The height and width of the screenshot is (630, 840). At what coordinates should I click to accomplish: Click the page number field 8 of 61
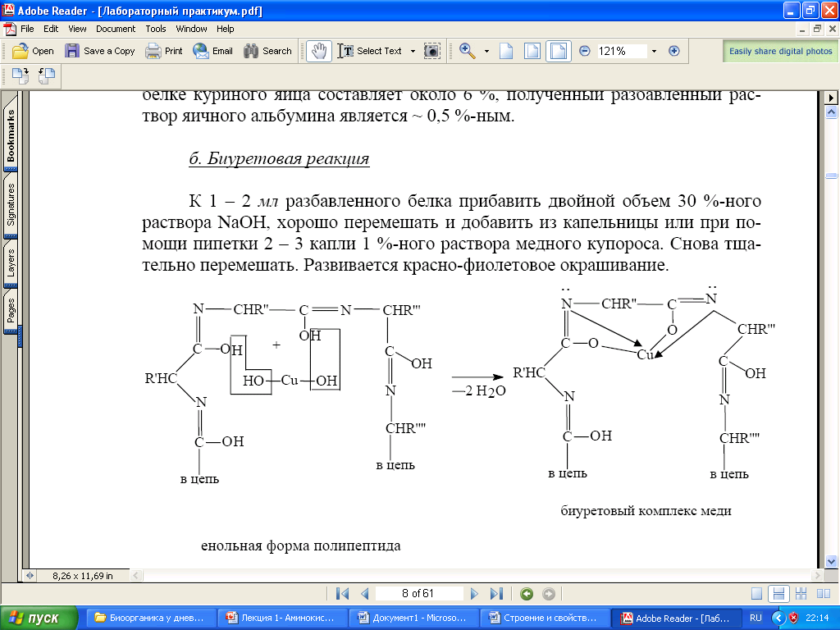[419, 594]
